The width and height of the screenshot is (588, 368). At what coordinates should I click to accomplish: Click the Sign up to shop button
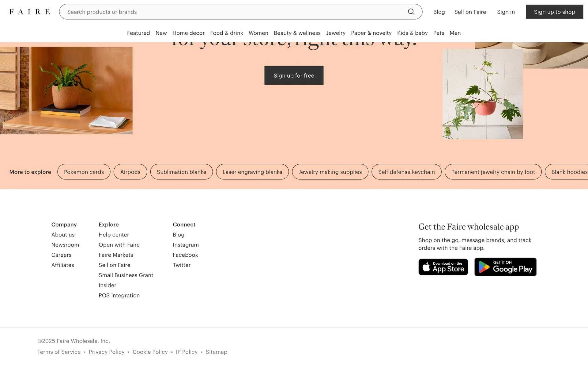pyautogui.click(x=554, y=12)
